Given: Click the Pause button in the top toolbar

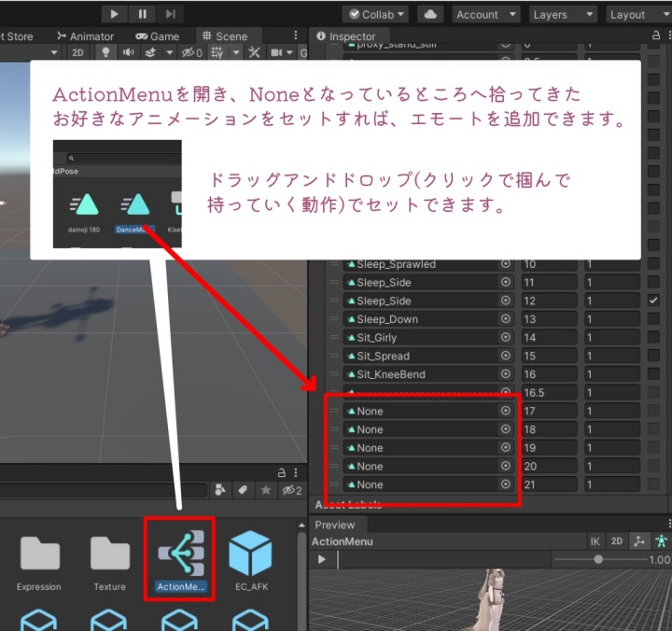Looking at the screenshot, I should pos(142,14).
